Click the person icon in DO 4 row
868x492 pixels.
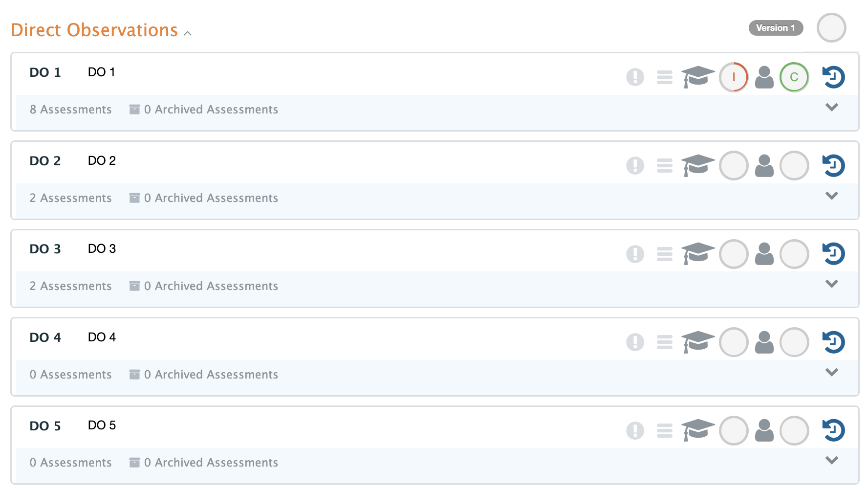[x=764, y=342]
